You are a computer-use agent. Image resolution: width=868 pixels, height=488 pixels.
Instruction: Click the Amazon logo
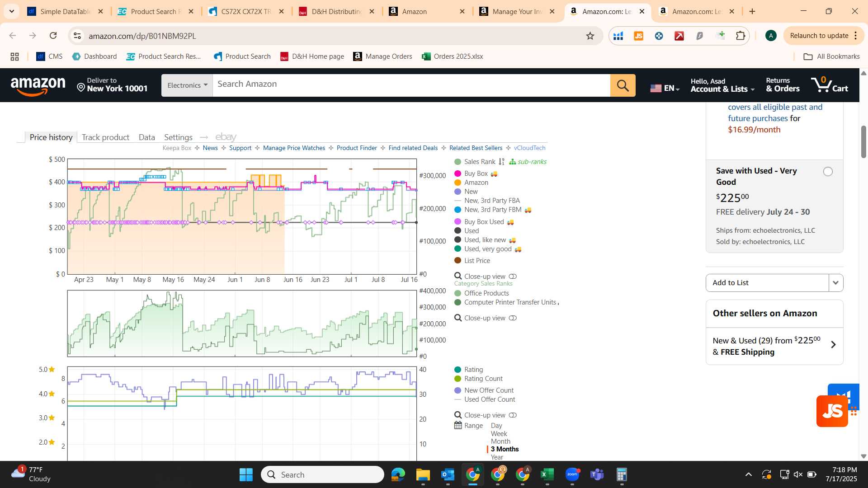click(38, 85)
